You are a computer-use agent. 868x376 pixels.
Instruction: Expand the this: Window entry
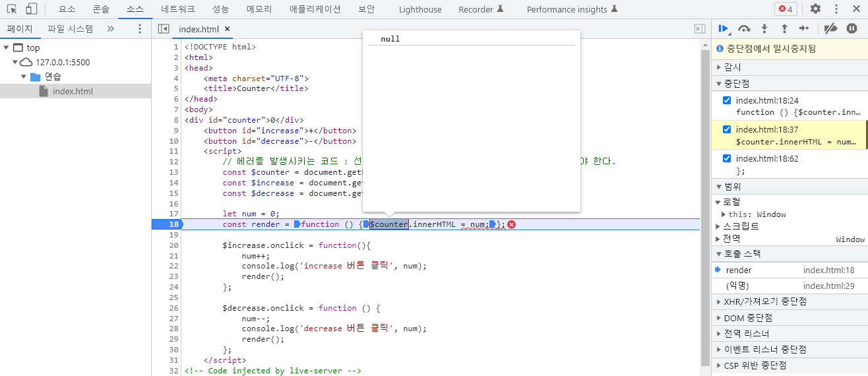724,214
